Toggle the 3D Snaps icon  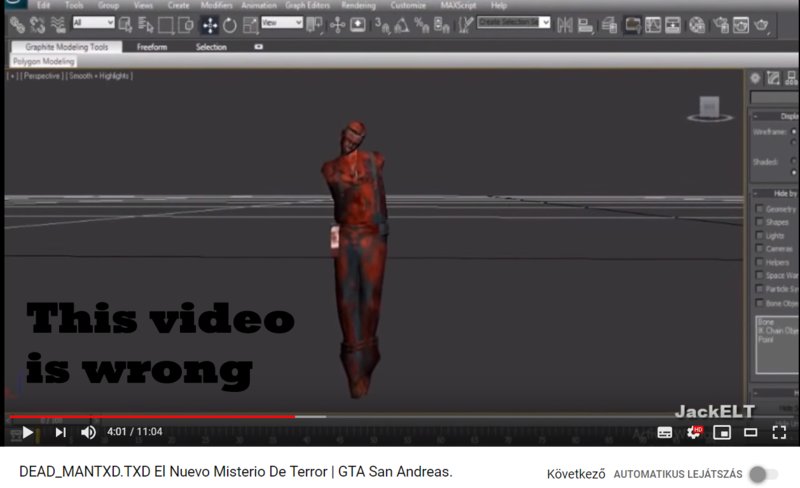[382, 25]
